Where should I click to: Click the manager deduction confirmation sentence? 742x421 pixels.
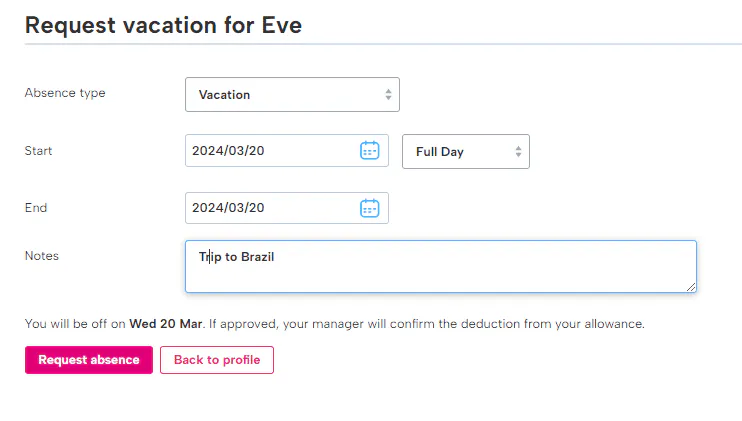pyautogui.click(x=430, y=324)
